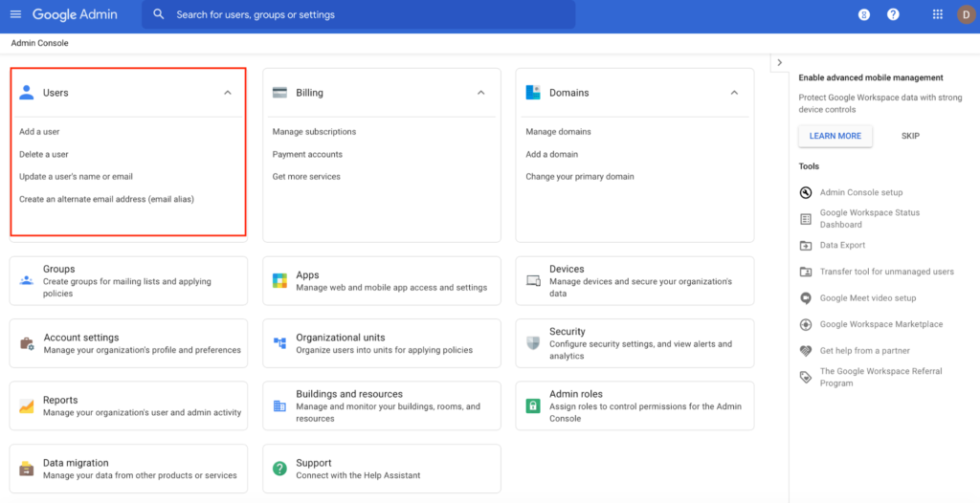Click Create an alternate email address link

(x=106, y=199)
